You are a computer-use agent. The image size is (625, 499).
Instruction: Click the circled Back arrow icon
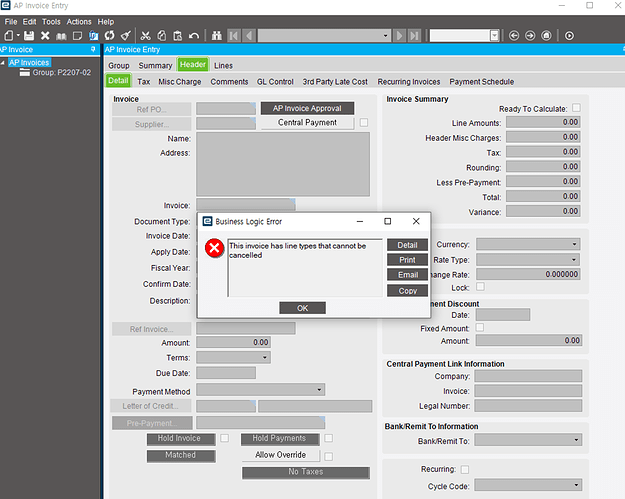[x=514, y=35]
